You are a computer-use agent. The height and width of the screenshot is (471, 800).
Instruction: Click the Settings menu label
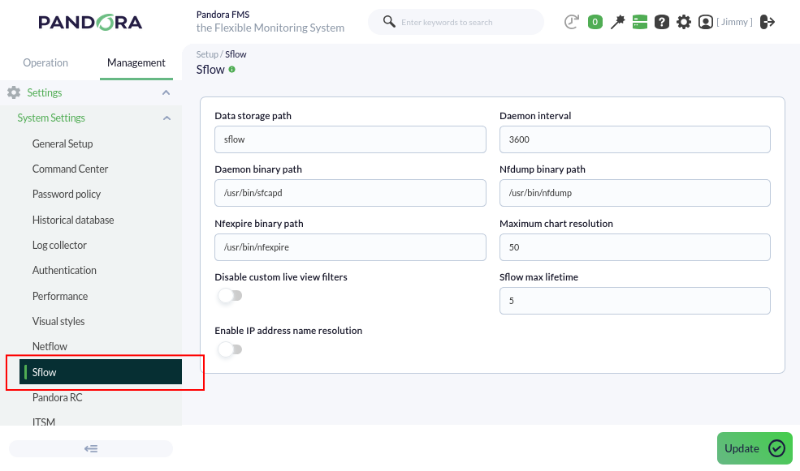pyautogui.click(x=44, y=92)
